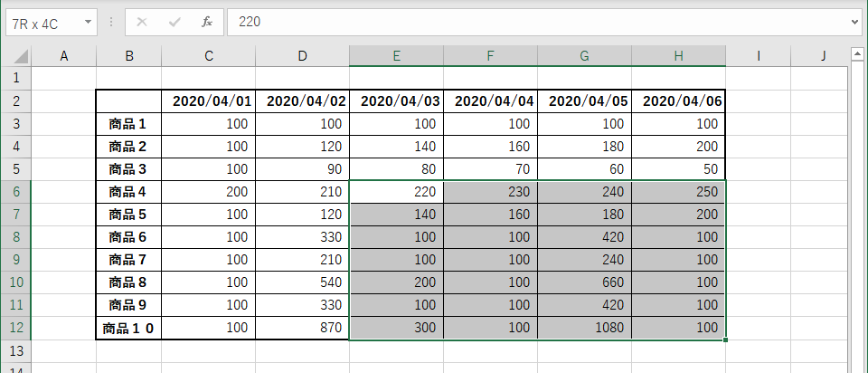Click the cell containing 250
Screen dimensions: 868x373
(679, 192)
